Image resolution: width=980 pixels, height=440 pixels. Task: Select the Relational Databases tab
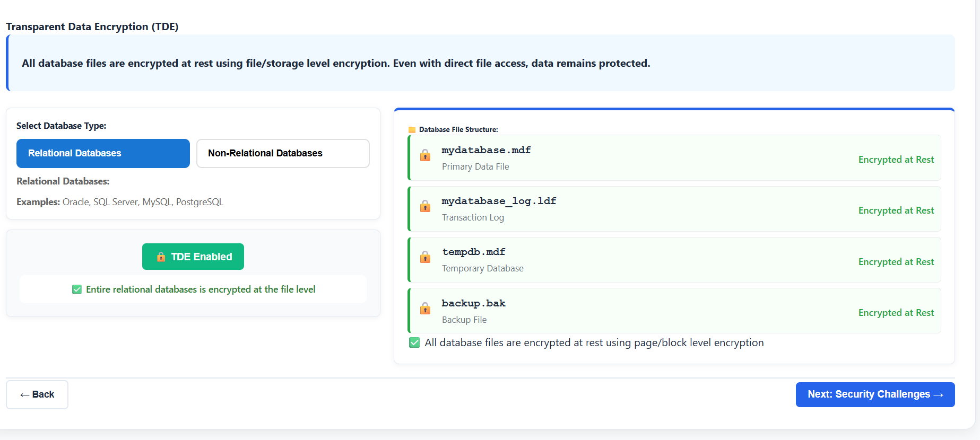click(x=103, y=153)
